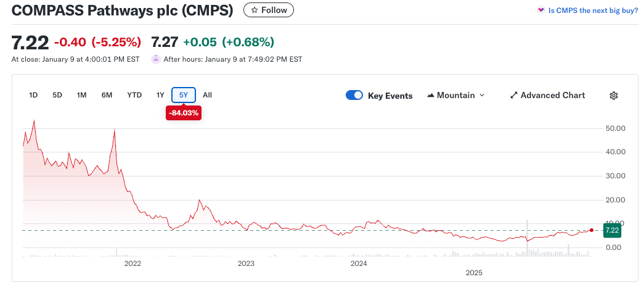Select the 1D time range
The image size is (644, 290).
click(33, 95)
